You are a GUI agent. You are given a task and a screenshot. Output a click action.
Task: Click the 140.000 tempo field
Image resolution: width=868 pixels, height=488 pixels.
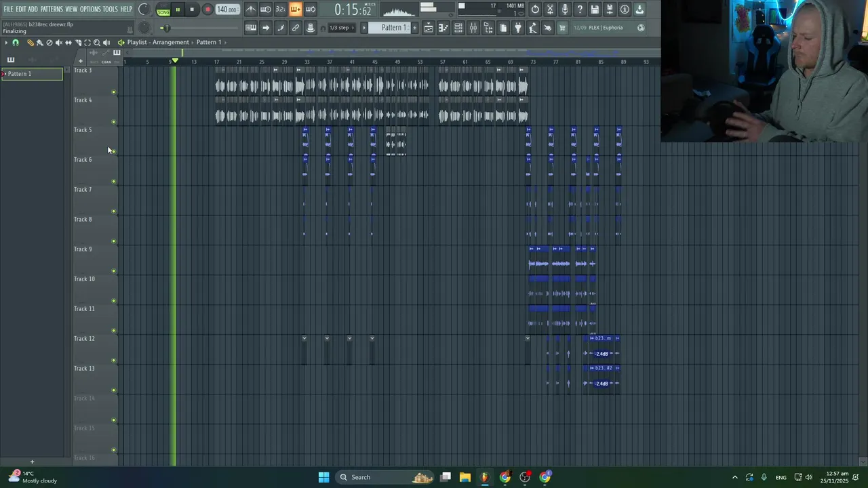coord(228,9)
